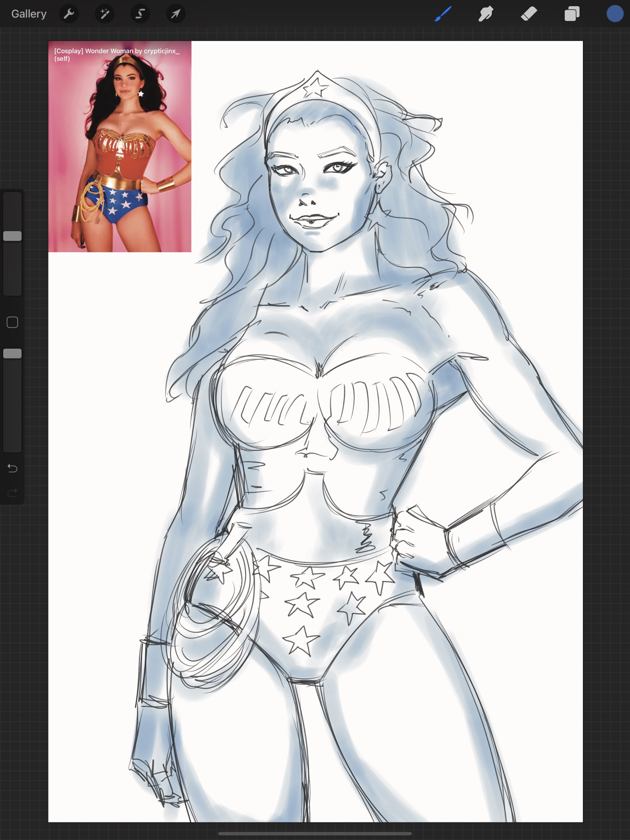
Task: Tap the Wonder Woman reference photo
Action: (x=120, y=146)
